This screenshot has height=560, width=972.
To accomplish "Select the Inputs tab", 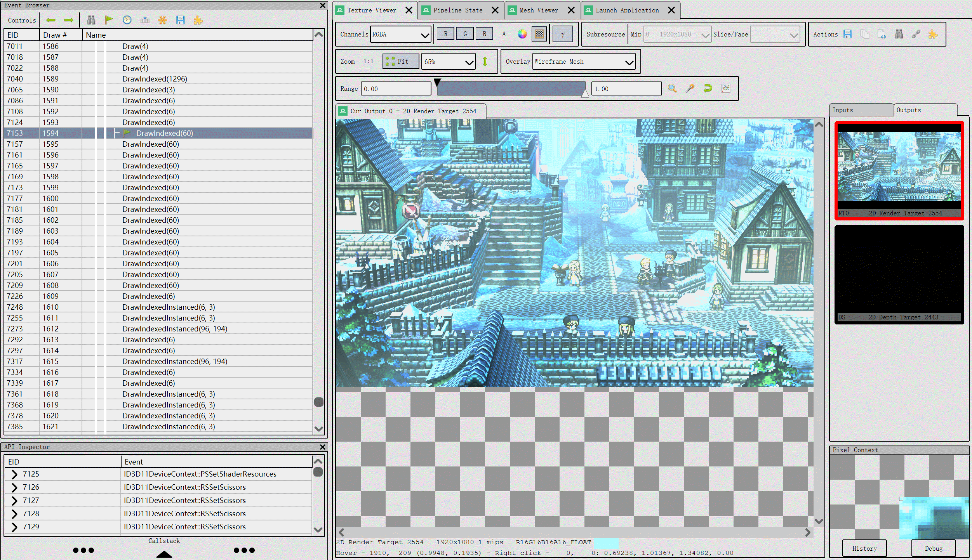I will pos(861,110).
